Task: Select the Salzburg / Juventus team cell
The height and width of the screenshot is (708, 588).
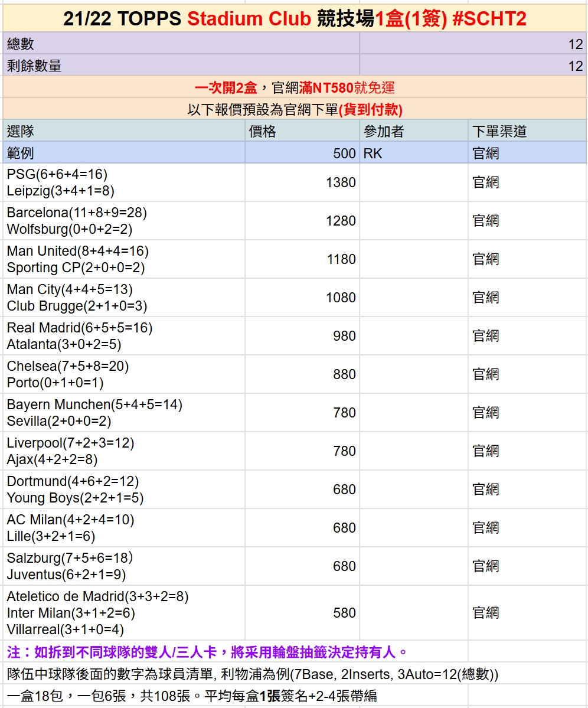Action: [x=123, y=566]
